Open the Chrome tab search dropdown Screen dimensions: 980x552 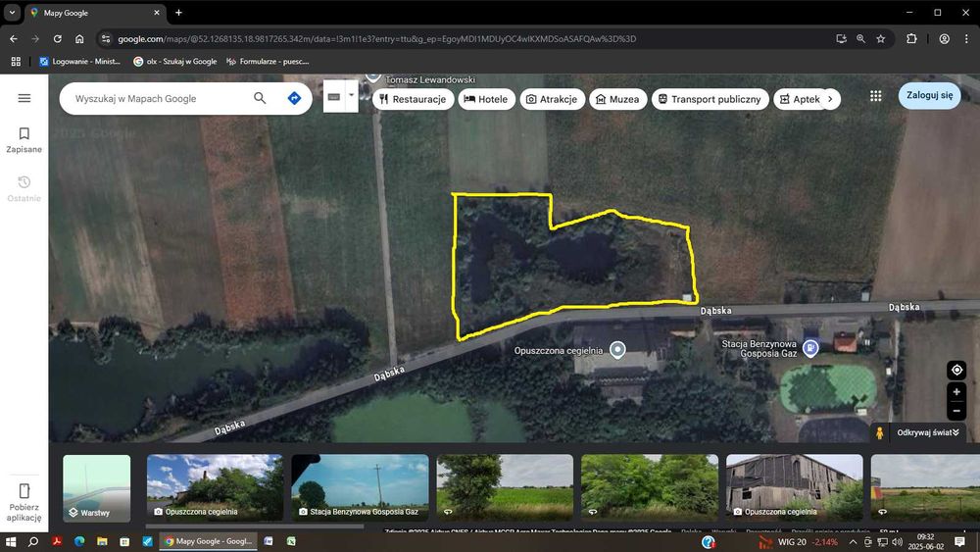11,13
